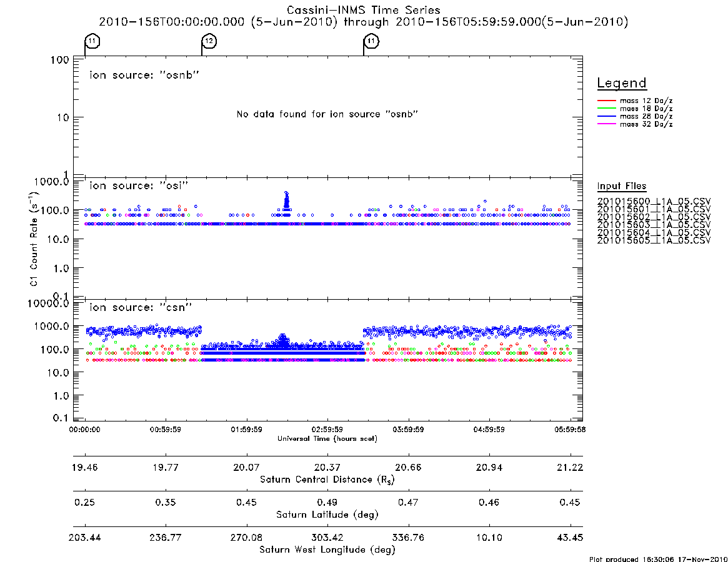Click red mass 12 Da/z legend line
Image resolution: width=728 pixels, height=562 pixels.
(x=606, y=101)
